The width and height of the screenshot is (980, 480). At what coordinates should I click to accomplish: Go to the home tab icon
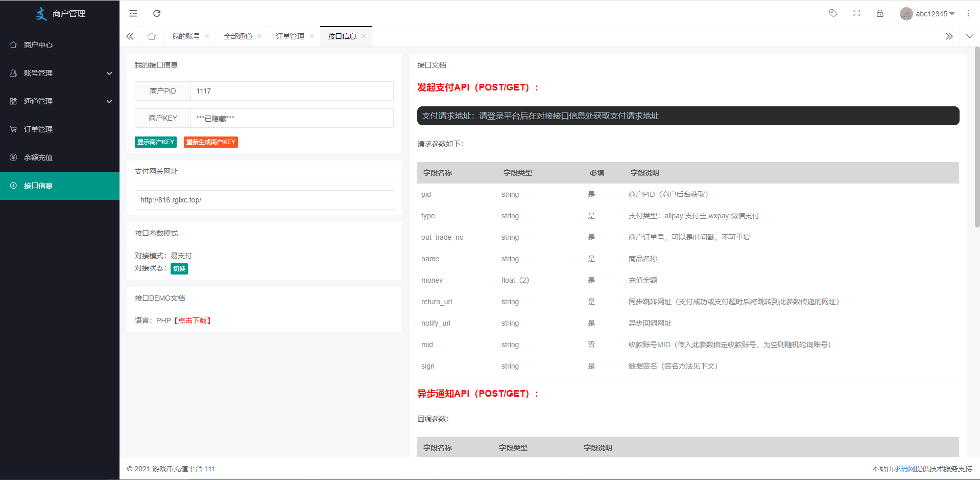click(x=152, y=36)
